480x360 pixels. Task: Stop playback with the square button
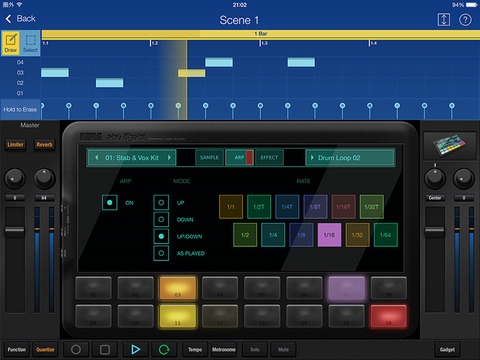105,349
